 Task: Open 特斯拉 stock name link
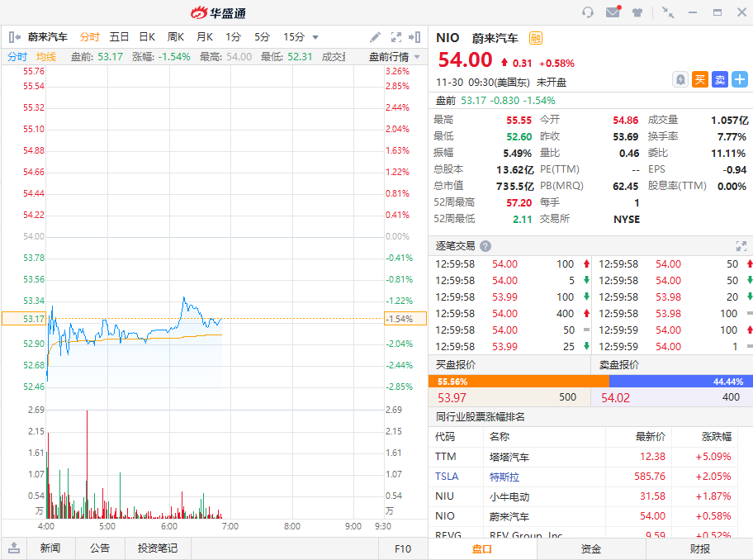pos(504,477)
